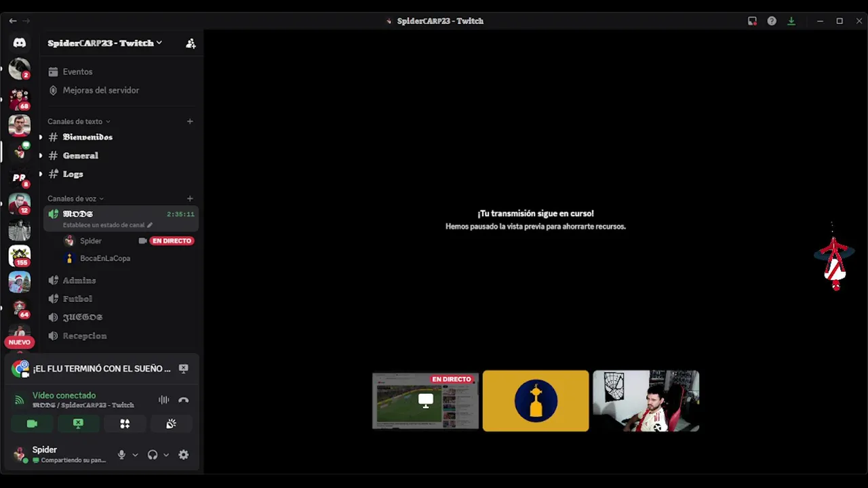The image size is (868, 488).
Task: Open the soundboard button
Action: [171, 424]
